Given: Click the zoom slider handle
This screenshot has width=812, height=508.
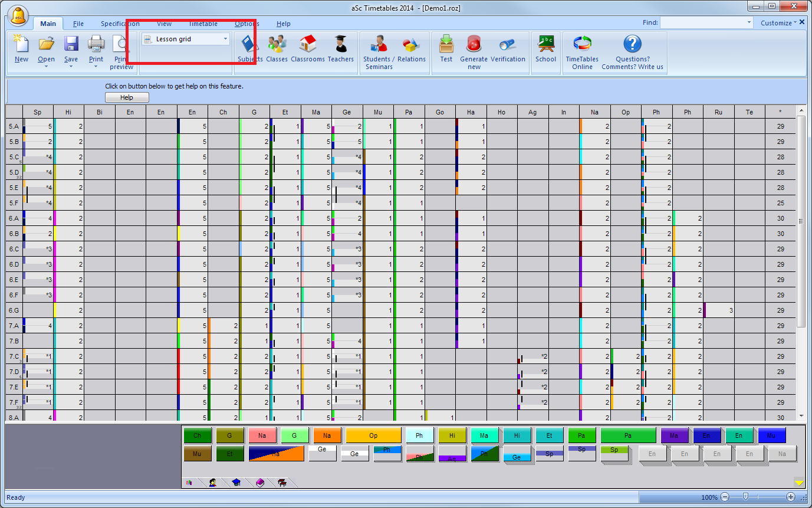Looking at the screenshot, I should [746, 497].
